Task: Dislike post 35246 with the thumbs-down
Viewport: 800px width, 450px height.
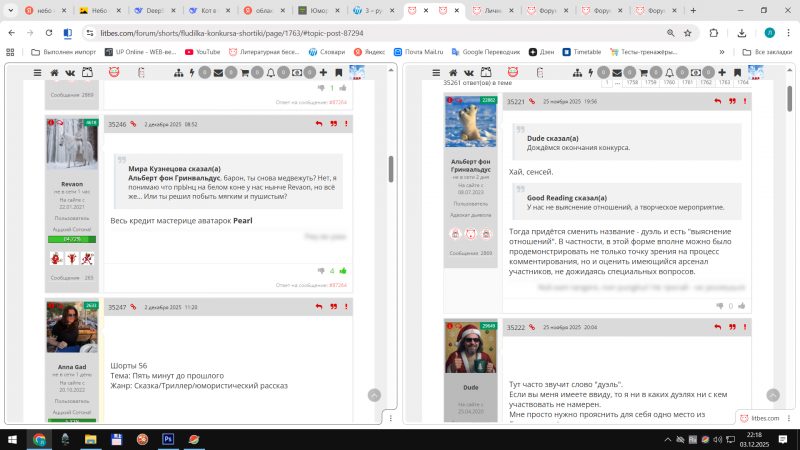Action: (x=320, y=270)
